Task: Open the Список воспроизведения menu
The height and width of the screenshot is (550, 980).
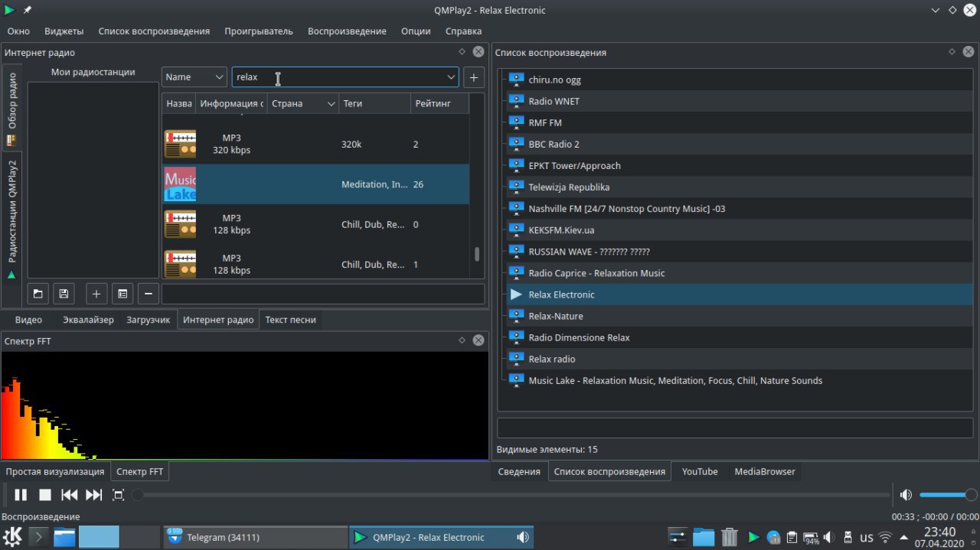Action: [x=154, y=31]
